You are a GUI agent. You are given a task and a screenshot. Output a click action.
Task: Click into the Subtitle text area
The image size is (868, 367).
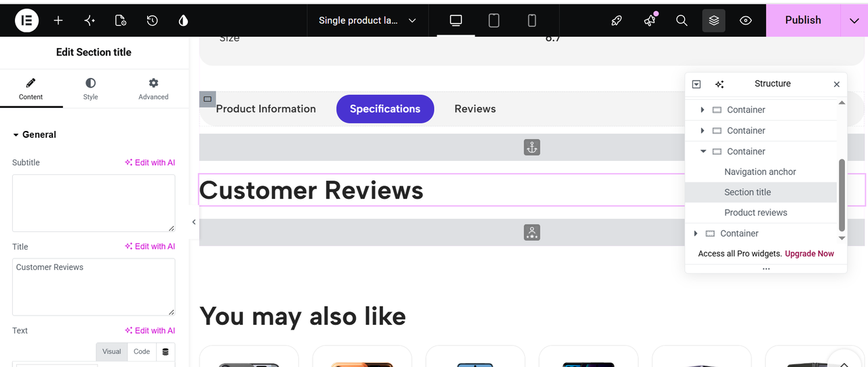94,203
